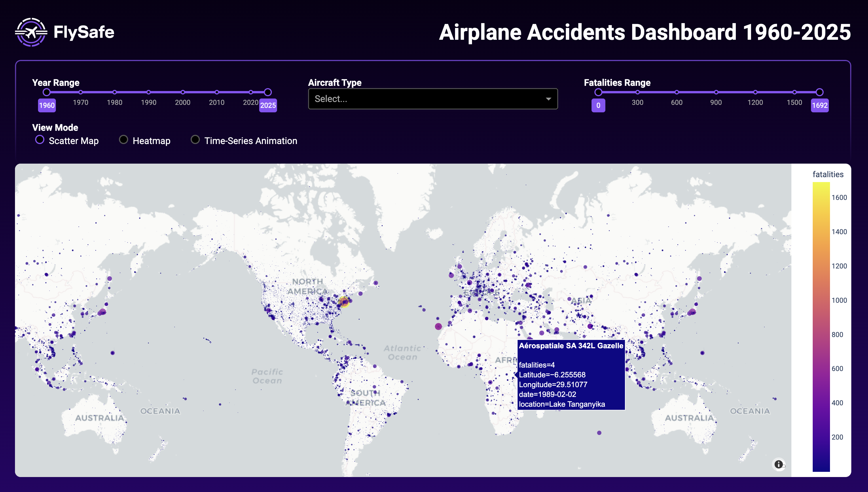Click the Year Range start handle at 1960
This screenshot has height=492, width=868.
[x=47, y=92]
